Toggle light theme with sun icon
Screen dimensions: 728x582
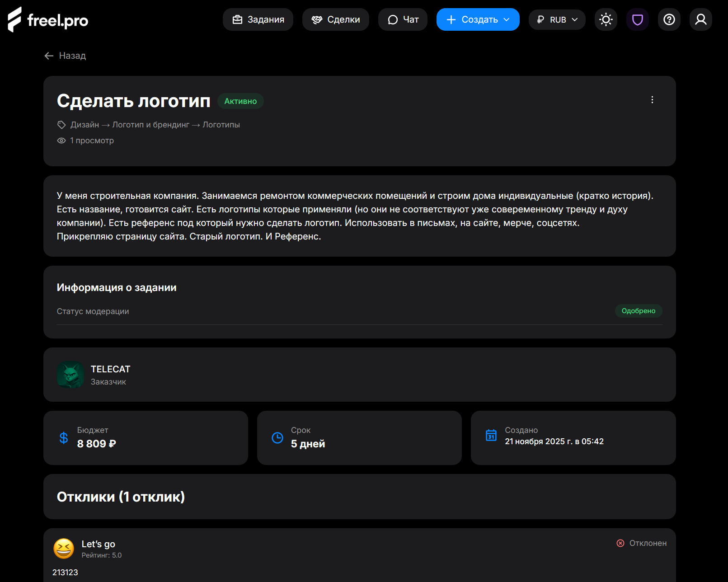coord(606,19)
